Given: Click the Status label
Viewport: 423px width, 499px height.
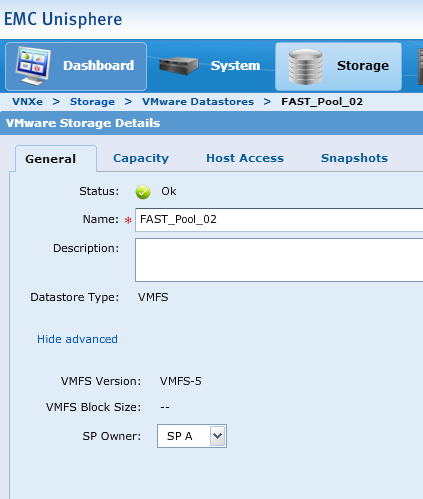Looking at the screenshot, I should coord(99,191).
